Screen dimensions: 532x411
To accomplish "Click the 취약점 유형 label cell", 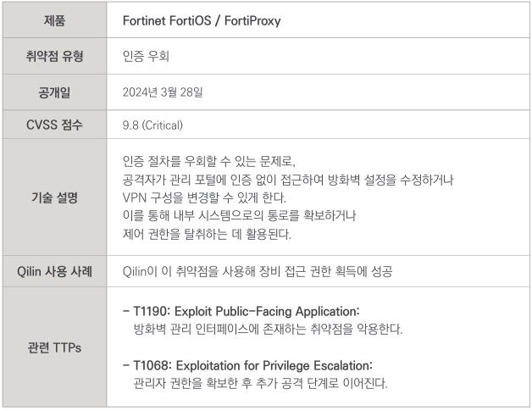I will (53, 55).
